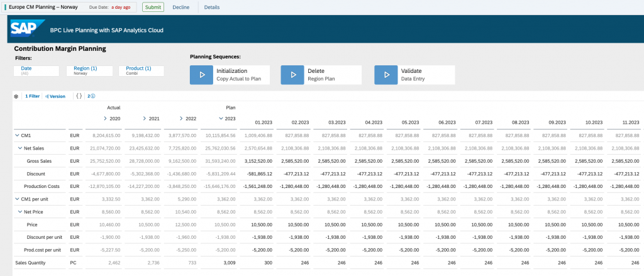Open the info icon next to 2
Viewport: 644px width, 276px height.
tap(93, 96)
